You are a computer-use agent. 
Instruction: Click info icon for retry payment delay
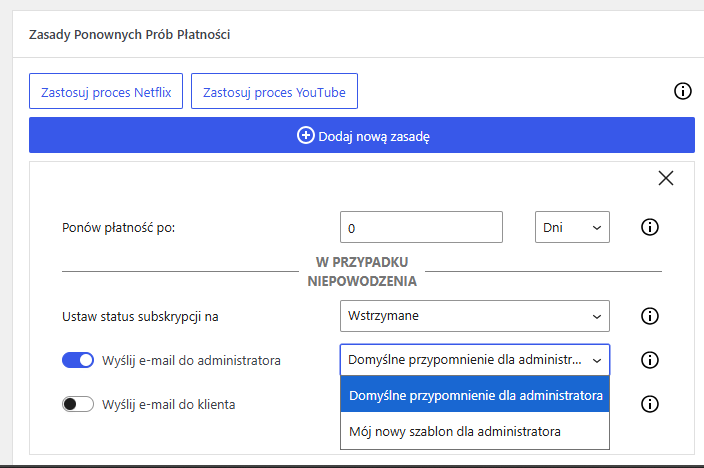[650, 227]
